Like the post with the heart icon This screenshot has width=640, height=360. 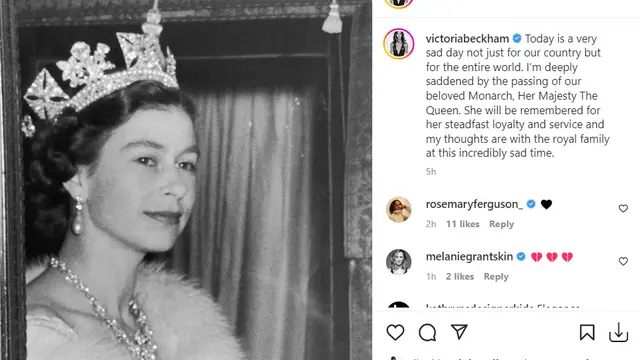pos(395,332)
